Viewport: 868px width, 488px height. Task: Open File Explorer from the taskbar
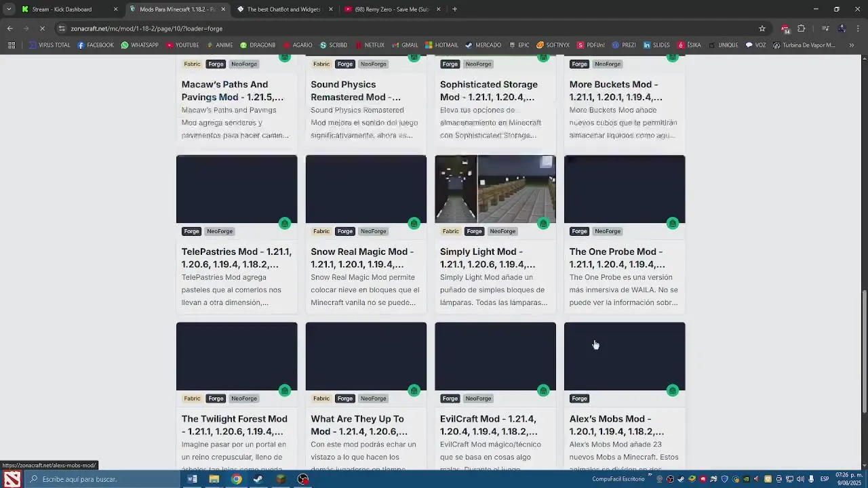214,479
